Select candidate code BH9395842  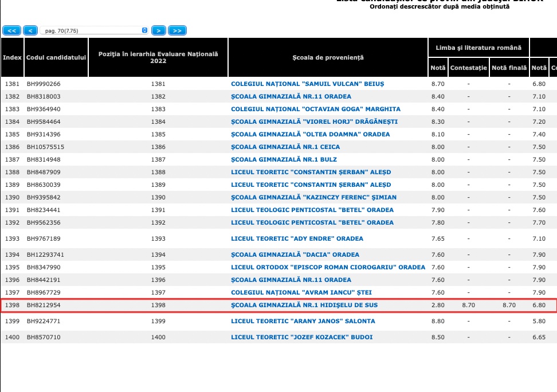pyautogui.click(x=44, y=197)
